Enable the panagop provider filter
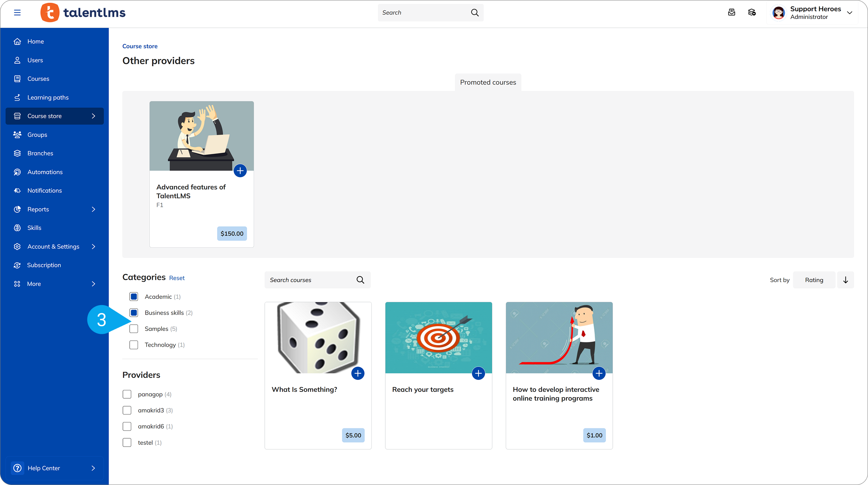This screenshot has width=868, height=485. (x=127, y=394)
